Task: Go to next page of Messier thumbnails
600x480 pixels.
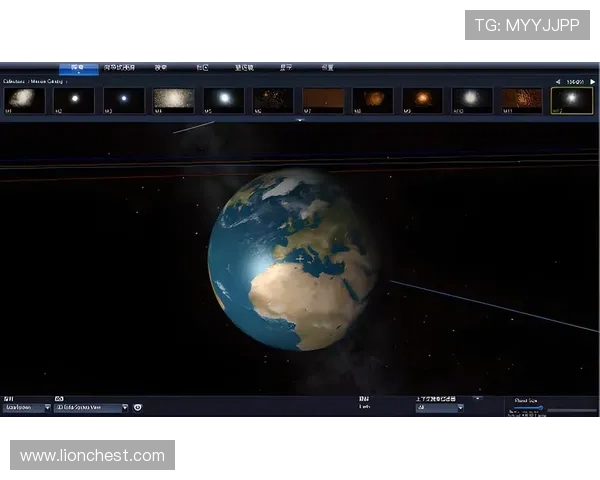Action: pyautogui.click(x=592, y=81)
